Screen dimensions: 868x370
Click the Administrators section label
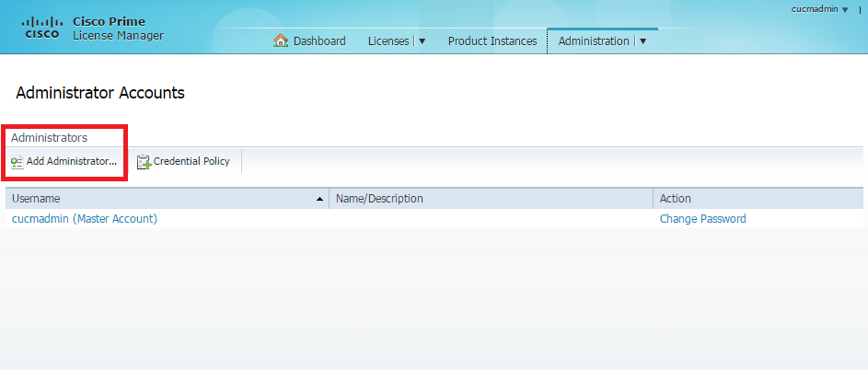point(50,137)
